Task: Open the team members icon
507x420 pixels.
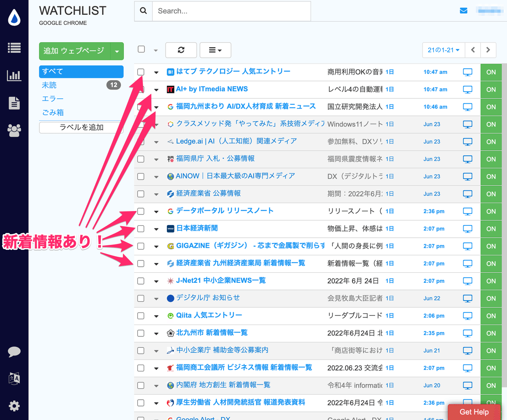Action: (x=14, y=131)
